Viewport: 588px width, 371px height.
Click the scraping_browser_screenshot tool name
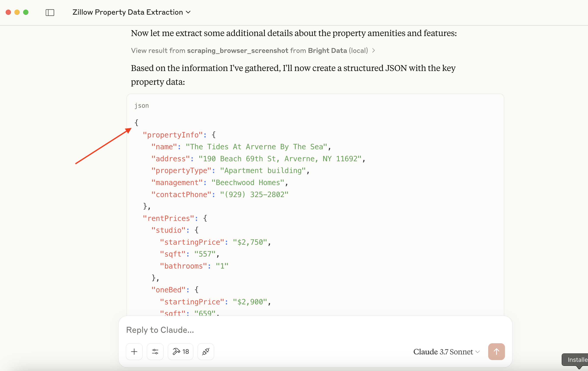pyautogui.click(x=237, y=50)
